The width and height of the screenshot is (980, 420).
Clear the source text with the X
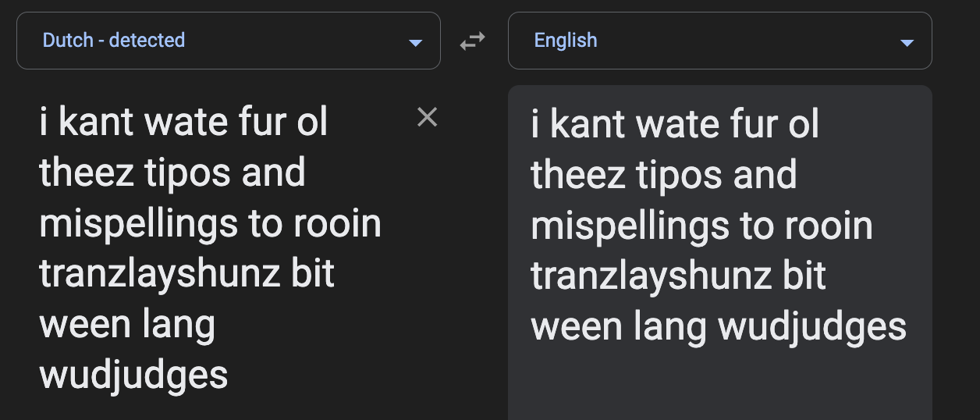pos(427,117)
